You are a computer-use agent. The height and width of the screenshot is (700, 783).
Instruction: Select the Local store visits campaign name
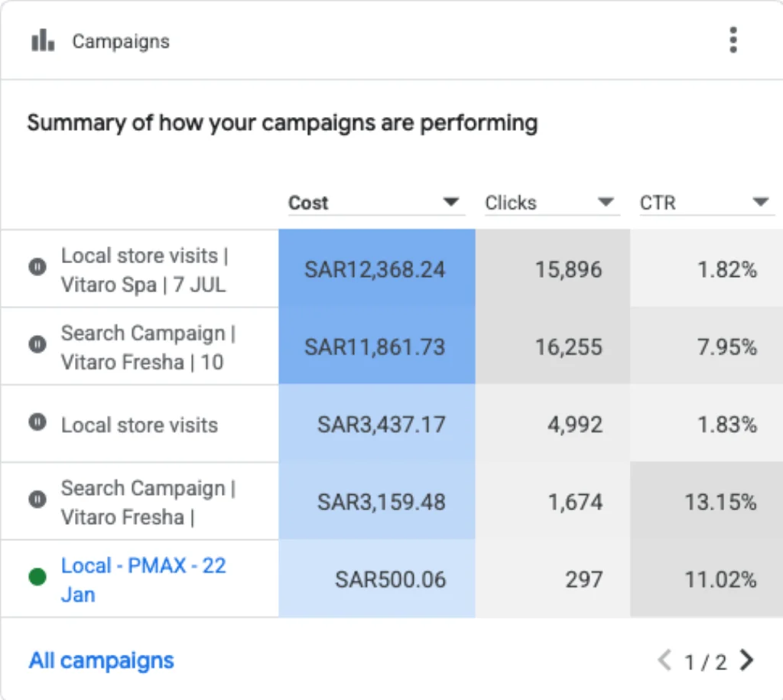pyautogui.click(x=139, y=425)
